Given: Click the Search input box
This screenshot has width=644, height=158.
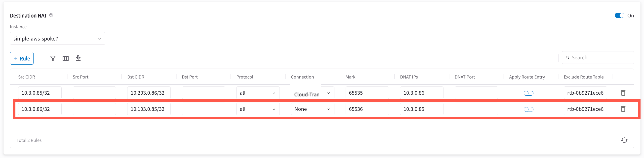Looking at the screenshot, I should tap(598, 57).
